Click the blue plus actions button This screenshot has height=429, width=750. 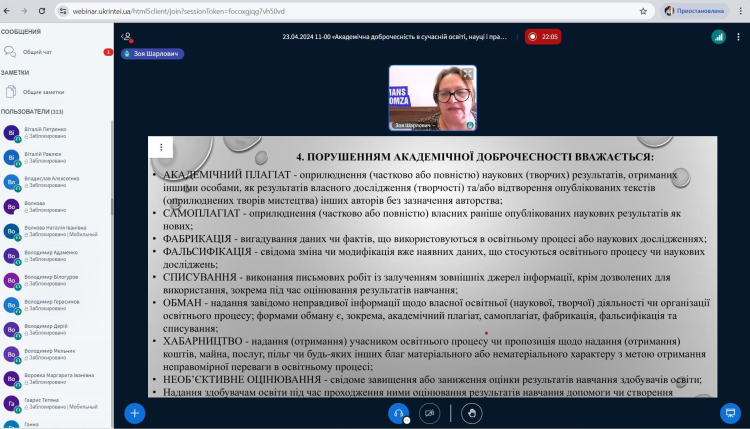(x=135, y=412)
